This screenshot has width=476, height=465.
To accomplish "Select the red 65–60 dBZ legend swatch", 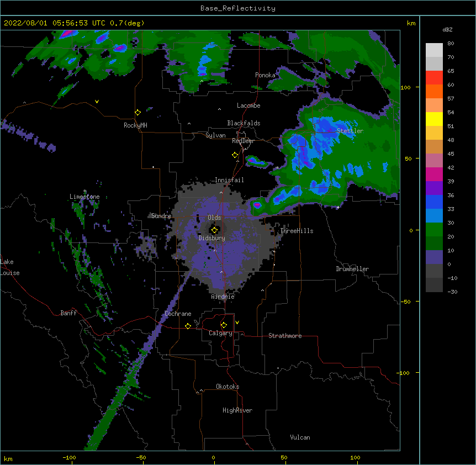I will click(434, 78).
